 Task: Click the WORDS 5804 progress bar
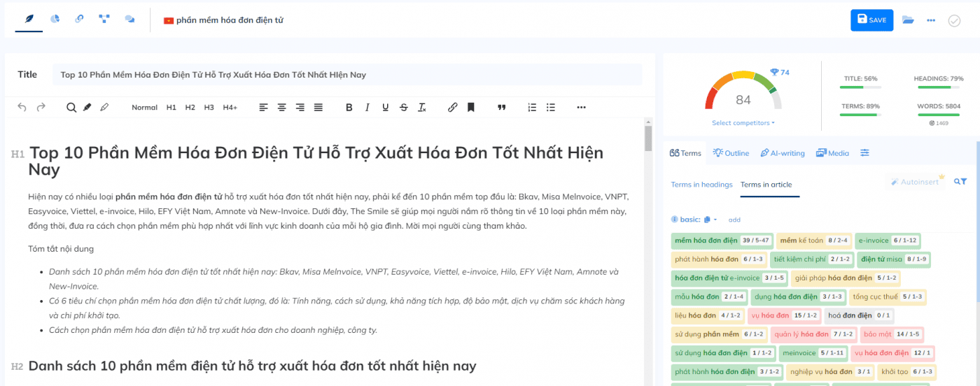pyautogui.click(x=939, y=115)
